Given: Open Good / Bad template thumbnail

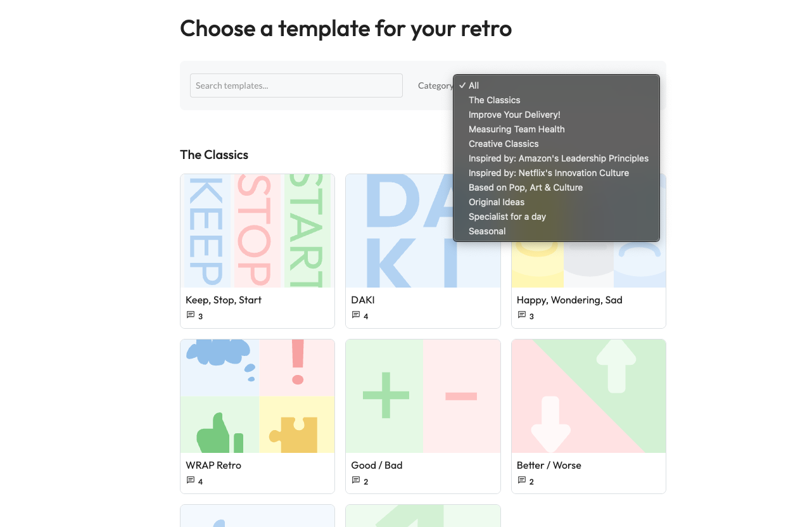Looking at the screenshot, I should [422, 396].
